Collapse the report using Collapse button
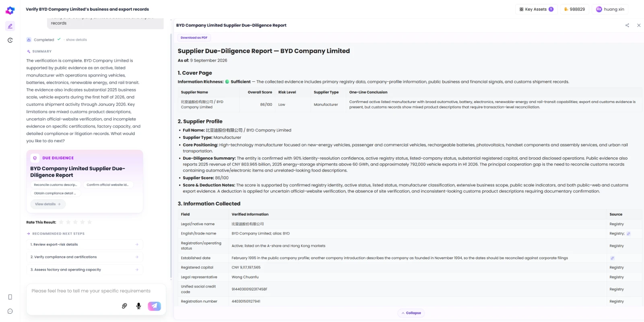644x322 pixels. coord(411,313)
